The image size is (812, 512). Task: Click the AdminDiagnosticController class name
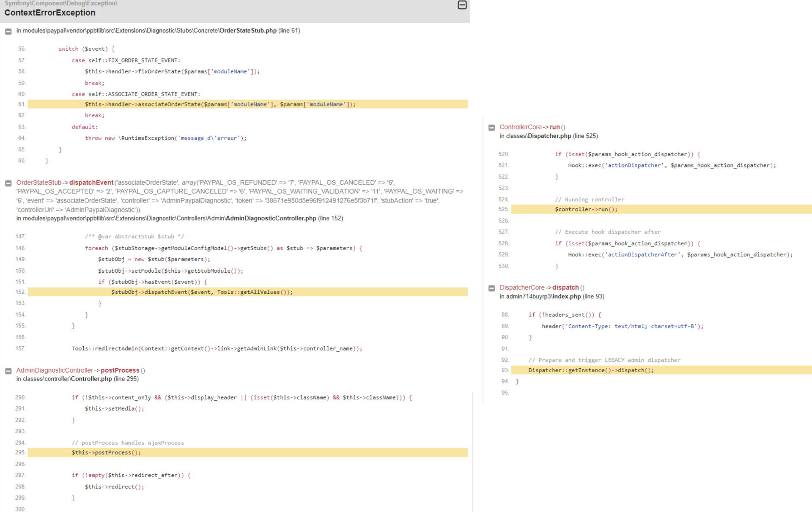tap(55, 370)
